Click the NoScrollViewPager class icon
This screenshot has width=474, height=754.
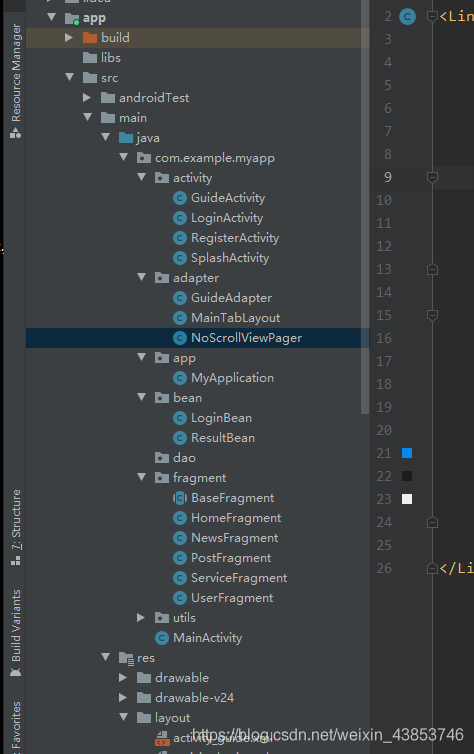180,338
